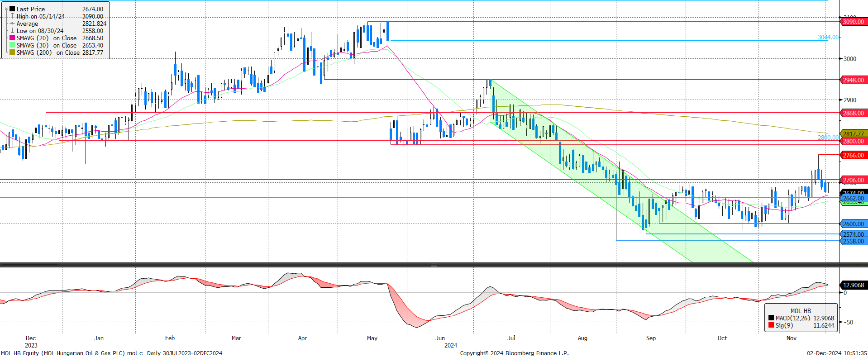Click the 2766.00 red price level tag

click(854, 155)
